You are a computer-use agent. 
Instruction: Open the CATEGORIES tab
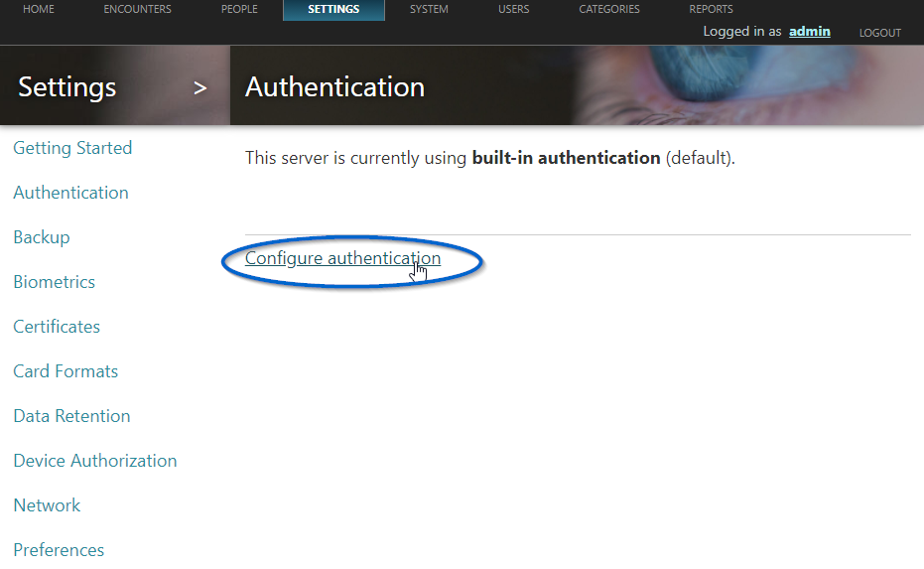tap(608, 10)
